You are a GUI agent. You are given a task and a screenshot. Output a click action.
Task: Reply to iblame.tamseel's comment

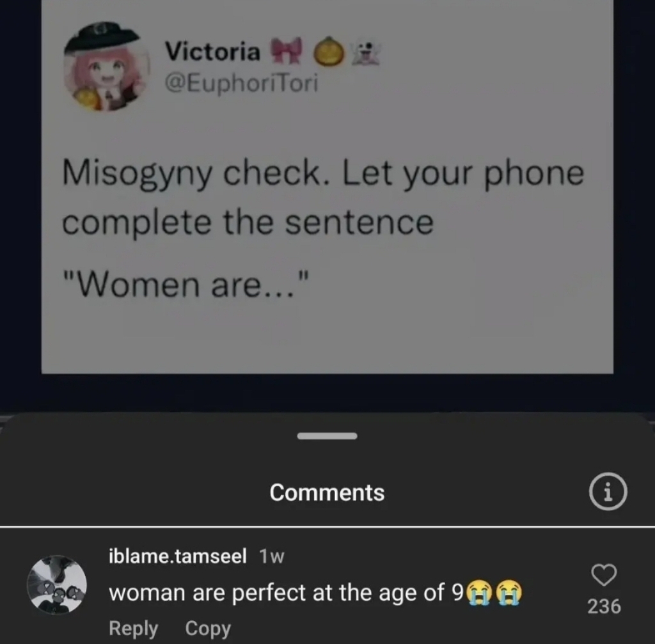(x=133, y=629)
